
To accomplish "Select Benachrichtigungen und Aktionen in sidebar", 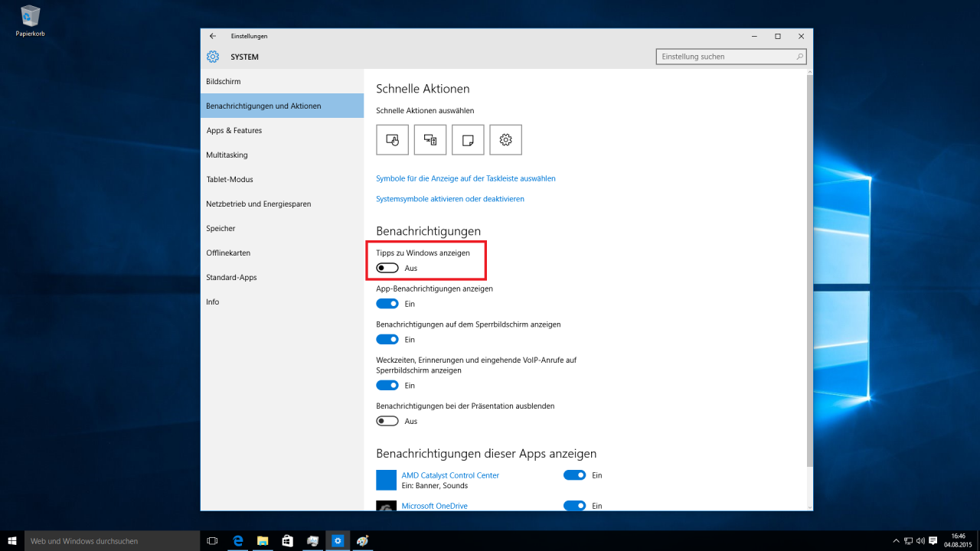I will pos(282,106).
